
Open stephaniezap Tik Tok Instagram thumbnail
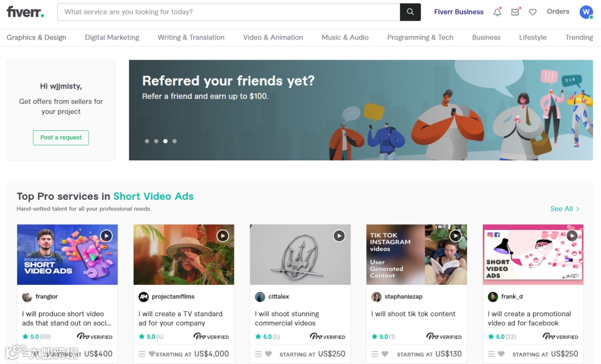(x=417, y=254)
